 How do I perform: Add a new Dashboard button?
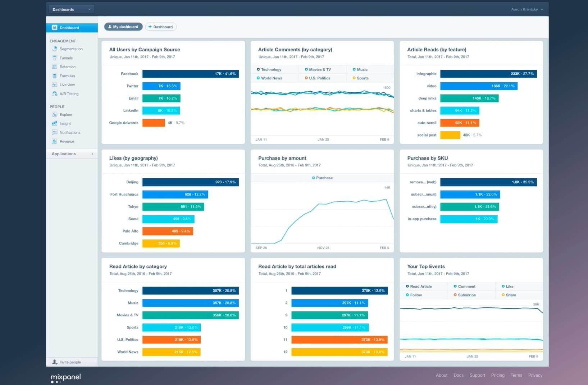[x=161, y=27]
